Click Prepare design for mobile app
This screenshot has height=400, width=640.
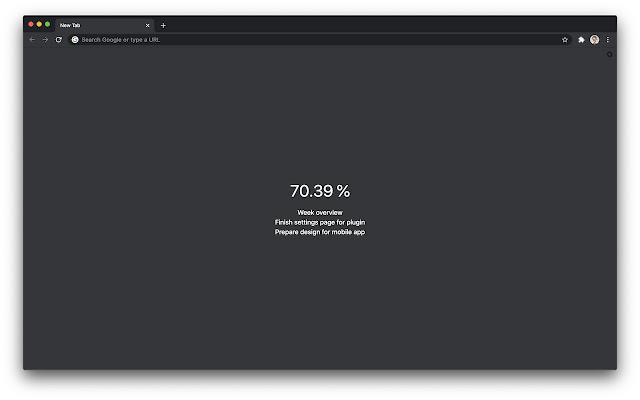tap(320, 232)
